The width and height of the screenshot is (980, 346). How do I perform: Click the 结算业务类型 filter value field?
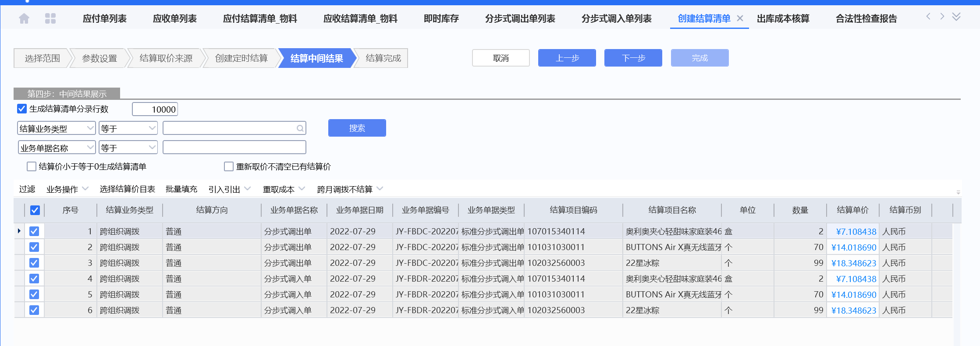[234, 128]
